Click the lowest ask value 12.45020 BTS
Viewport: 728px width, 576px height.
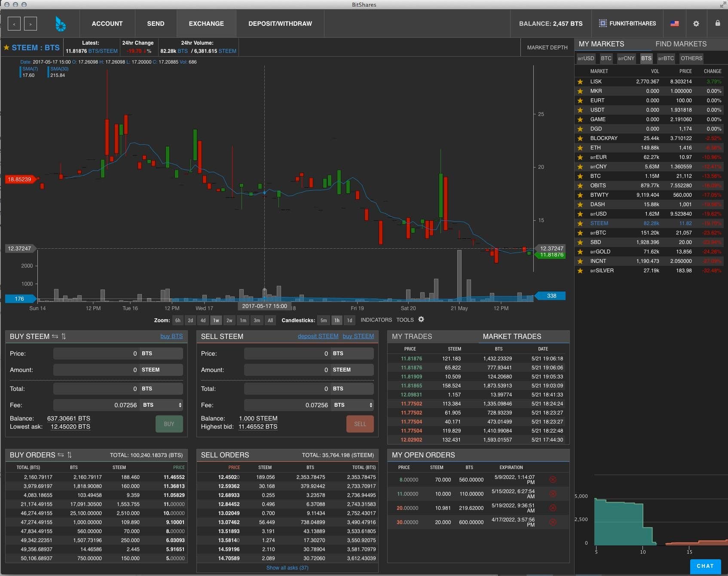point(70,427)
